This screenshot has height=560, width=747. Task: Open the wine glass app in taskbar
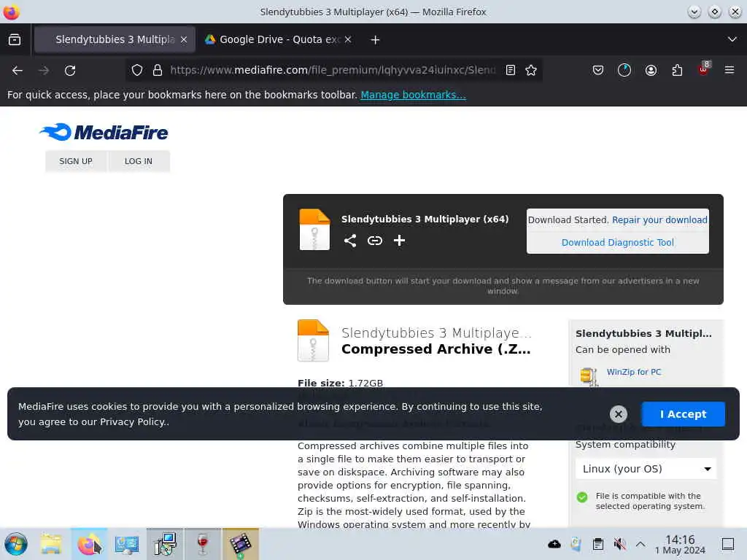tap(203, 544)
